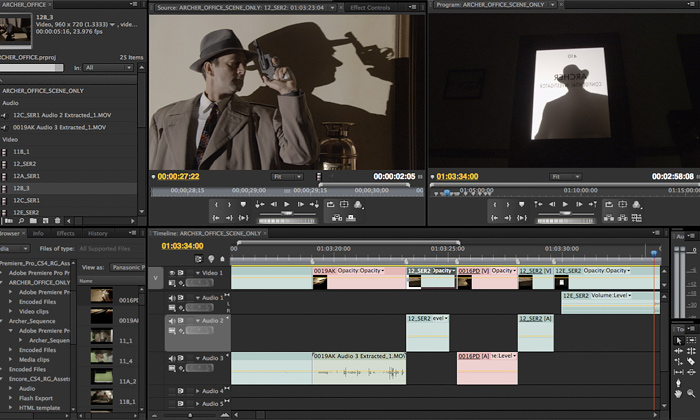This screenshot has height=420, width=700.
Task: Open 'Files of type' dropdown in Media Browser
Action: [110, 249]
